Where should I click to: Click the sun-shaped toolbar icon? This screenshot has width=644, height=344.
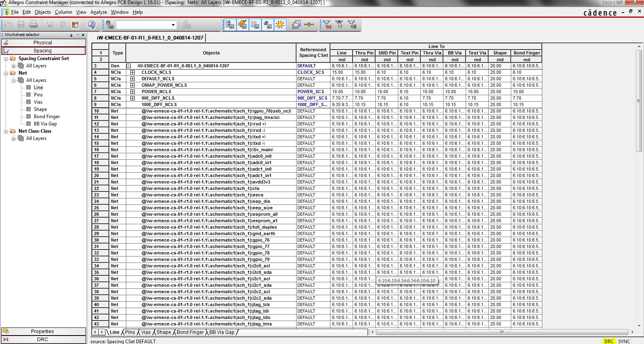(x=280, y=25)
